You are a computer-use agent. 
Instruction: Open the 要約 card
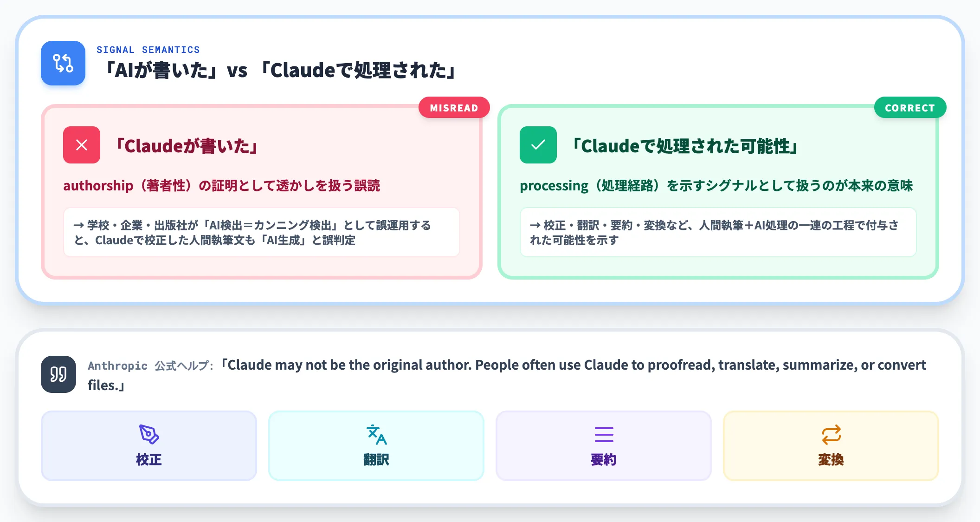pos(604,446)
